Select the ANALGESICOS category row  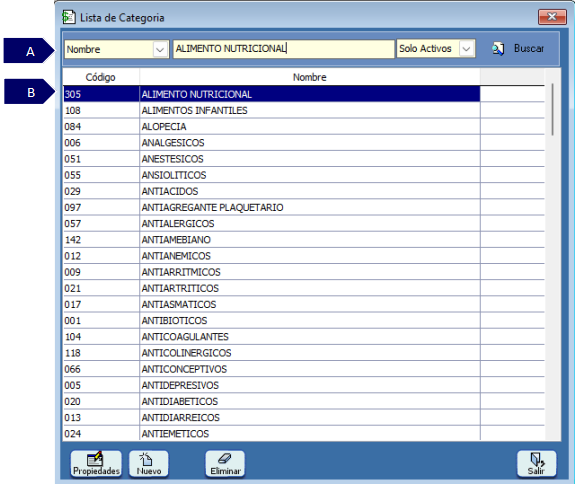click(x=271, y=143)
